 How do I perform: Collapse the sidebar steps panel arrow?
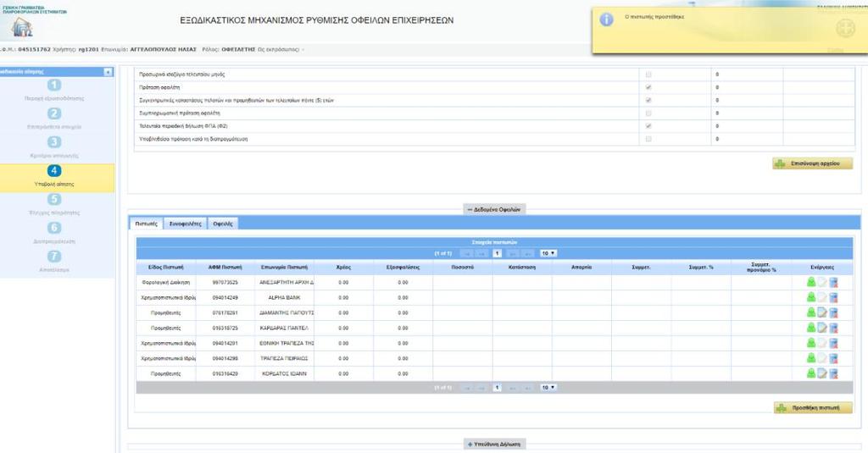108,72
